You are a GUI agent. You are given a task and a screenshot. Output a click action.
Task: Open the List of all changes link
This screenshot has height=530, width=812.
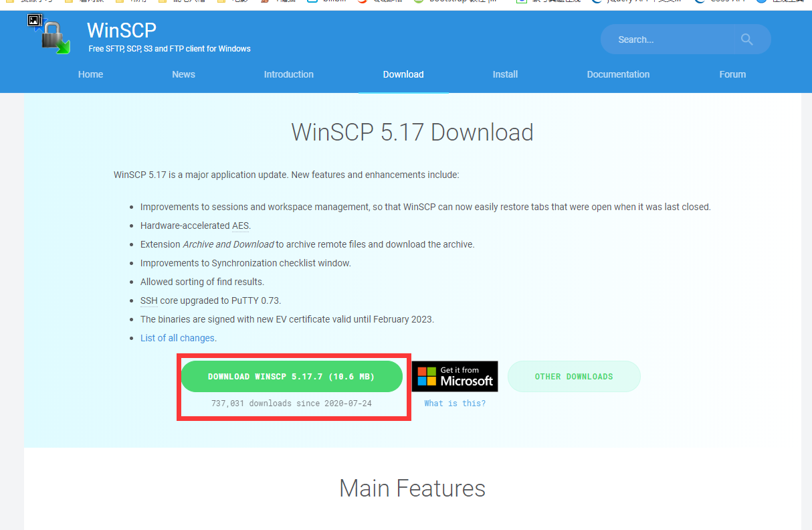[x=177, y=338]
